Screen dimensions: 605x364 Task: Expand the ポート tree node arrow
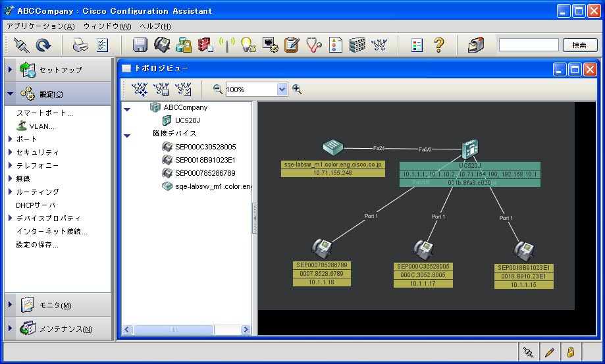coord(11,139)
